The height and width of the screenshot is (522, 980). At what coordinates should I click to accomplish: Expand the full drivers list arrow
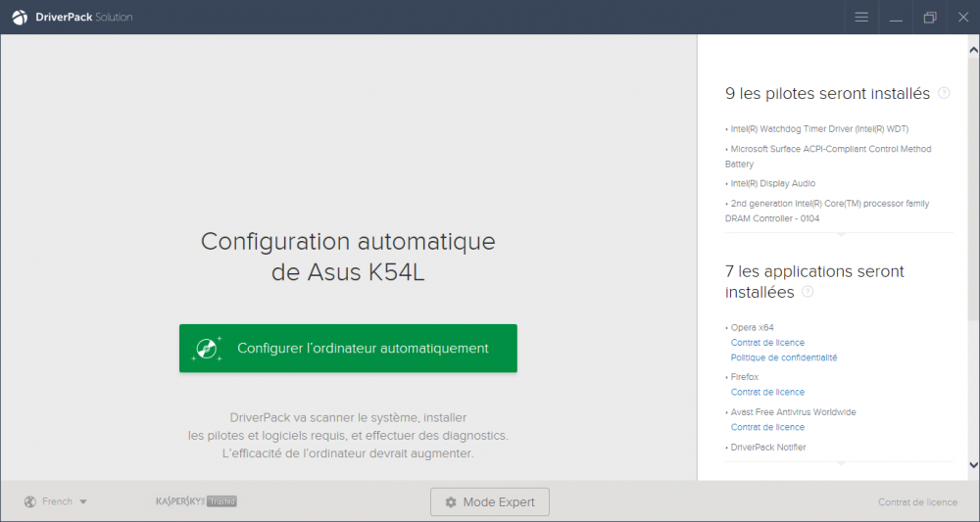[841, 234]
